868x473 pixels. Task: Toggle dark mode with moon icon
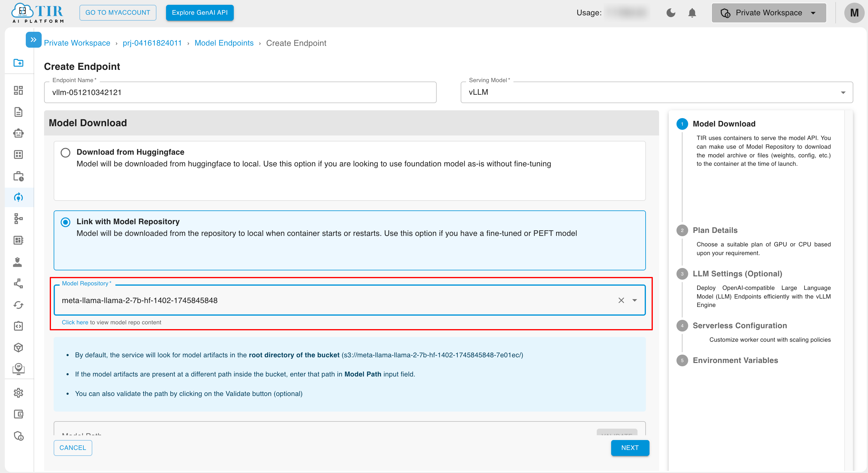click(671, 13)
